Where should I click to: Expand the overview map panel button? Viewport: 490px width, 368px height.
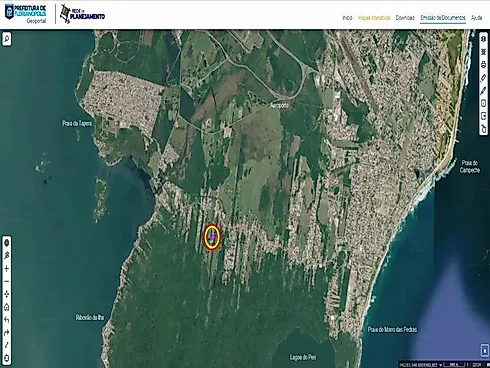[485, 350]
